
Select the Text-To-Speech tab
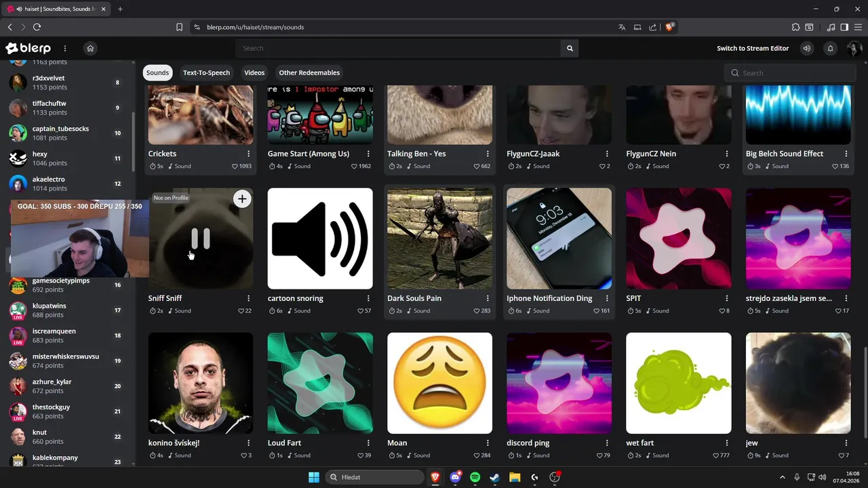click(x=206, y=73)
